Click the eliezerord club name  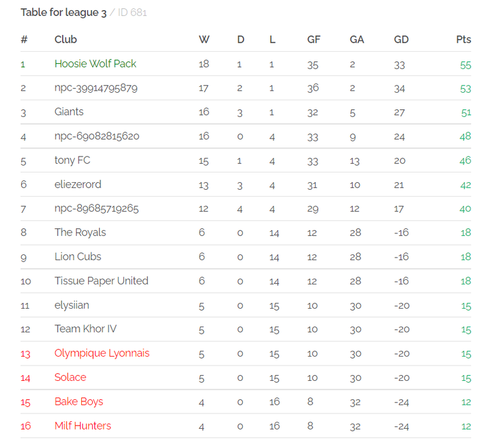tap(77, 185)
